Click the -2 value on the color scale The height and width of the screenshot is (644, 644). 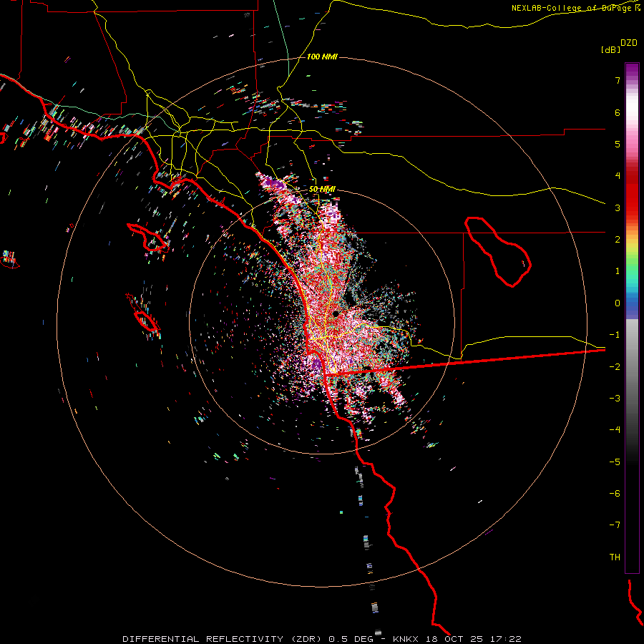pos(615,367)
